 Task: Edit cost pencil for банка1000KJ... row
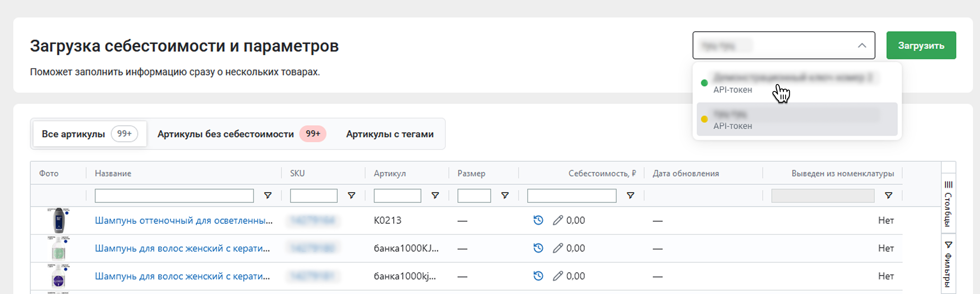click(x=558, y=248)
